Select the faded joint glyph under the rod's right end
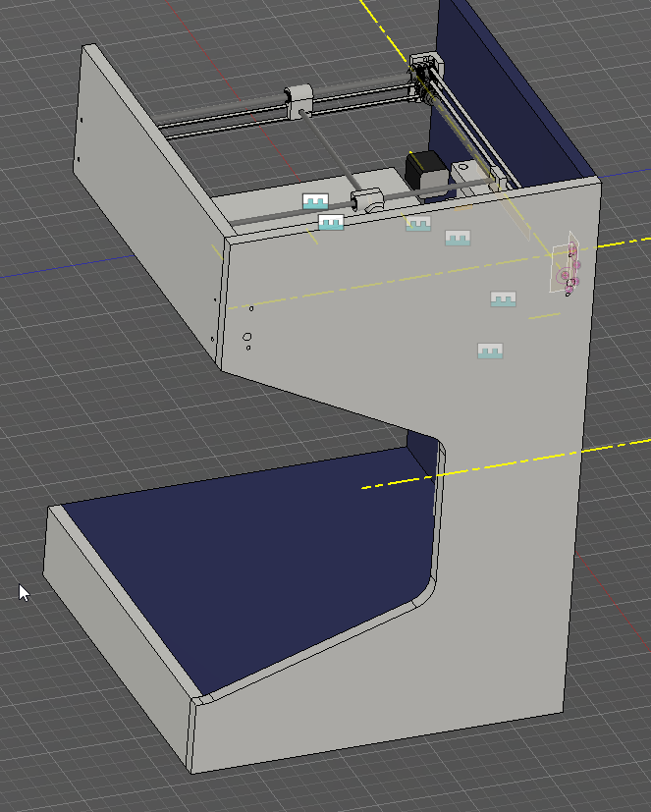 click(458, 238)
